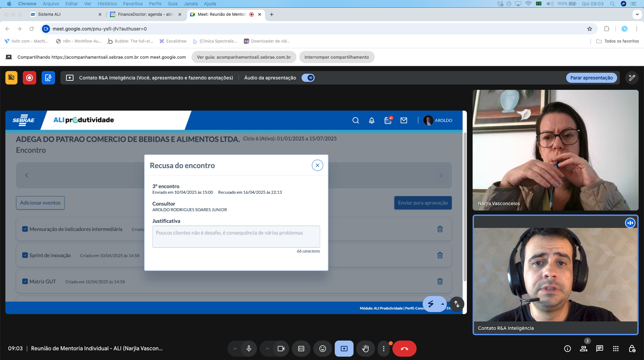Click Enviar para aprovação button
Screen dimensions: 644x360
tap(423, 203)
